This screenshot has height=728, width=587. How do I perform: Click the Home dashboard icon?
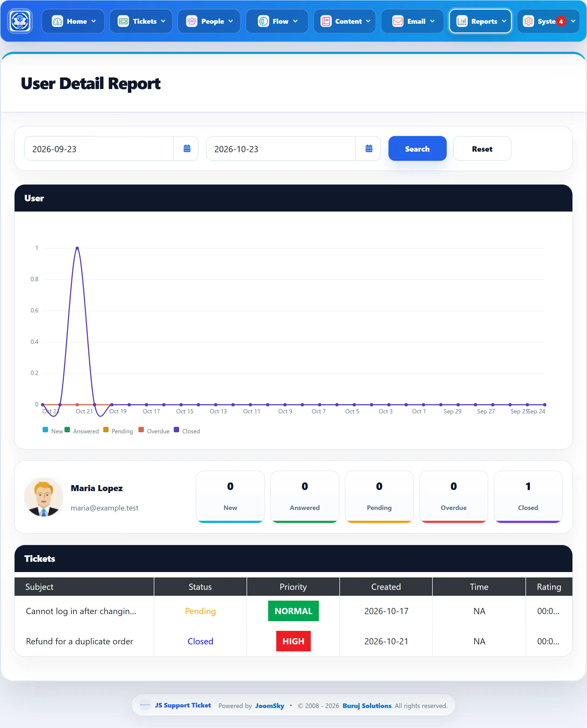click(57, 21)
